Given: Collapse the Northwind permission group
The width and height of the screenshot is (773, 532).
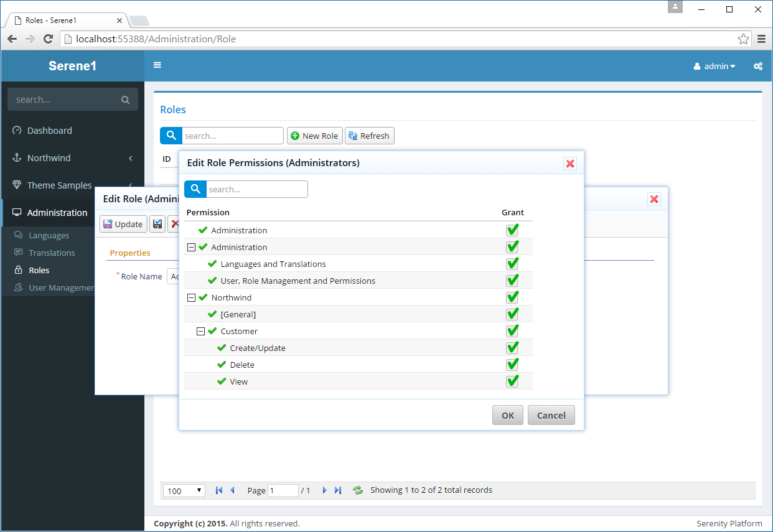Looking at the screenshot, I should pos(191,298).
